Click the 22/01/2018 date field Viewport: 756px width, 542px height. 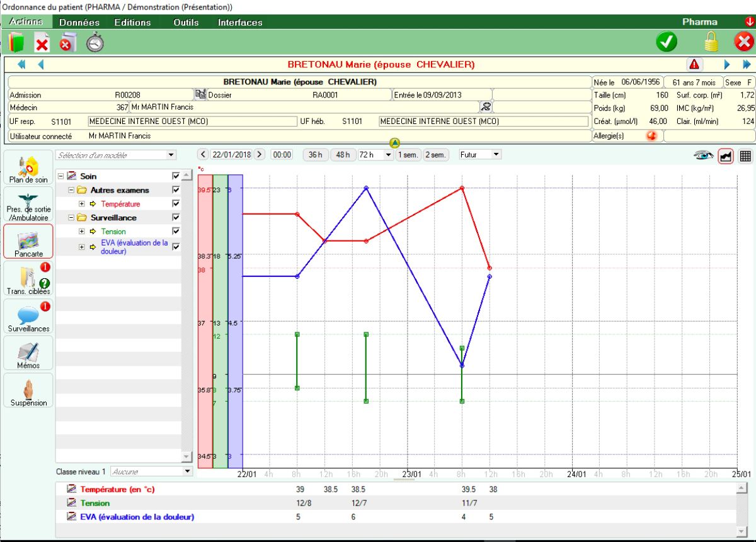231,155
